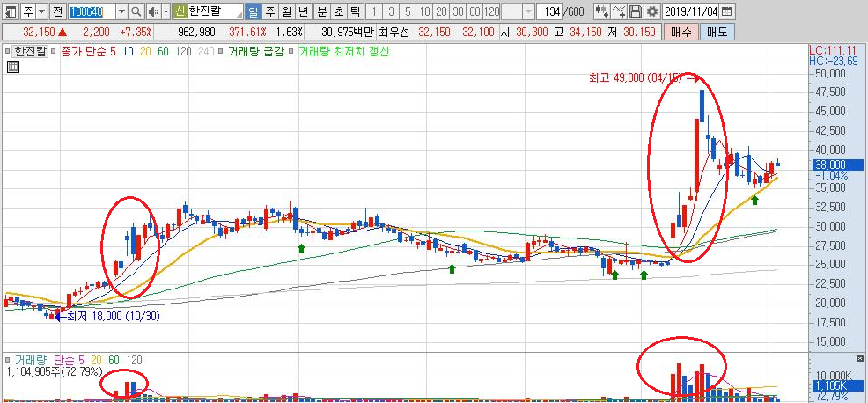Screen dimensions: 868x403
Task: Click the 최저 18,000 (10/30) low label
Action: (x=113, y=317)
